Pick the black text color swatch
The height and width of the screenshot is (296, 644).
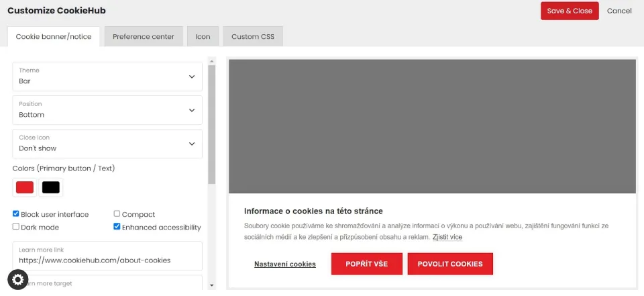51,187
